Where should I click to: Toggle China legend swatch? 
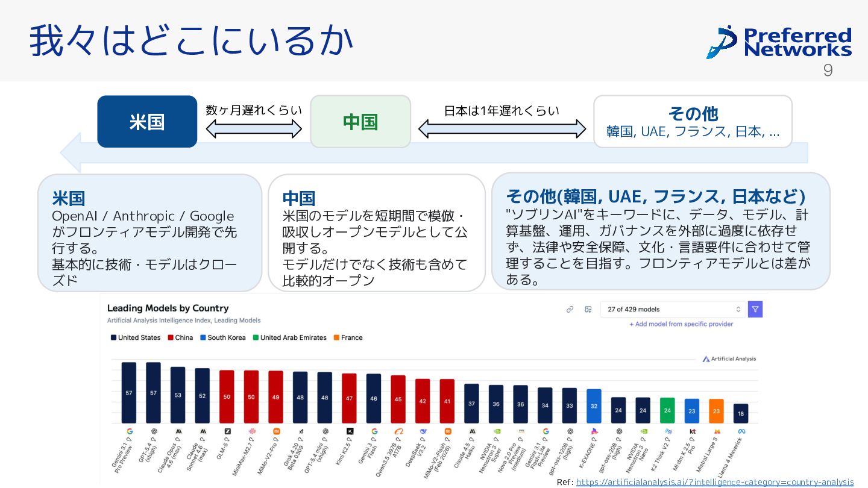click(x=171, y=338)
